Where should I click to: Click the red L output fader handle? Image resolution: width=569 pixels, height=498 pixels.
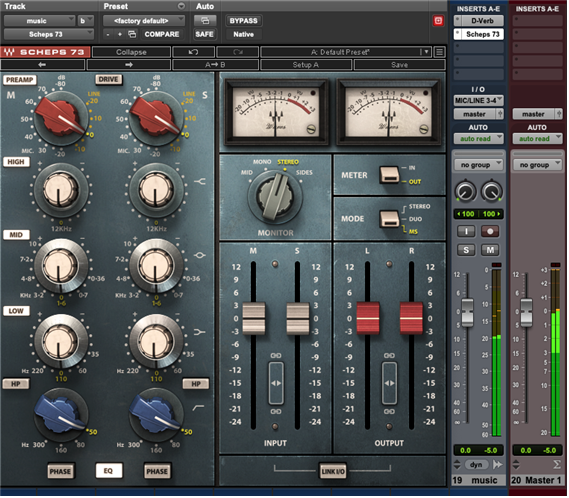368,319
